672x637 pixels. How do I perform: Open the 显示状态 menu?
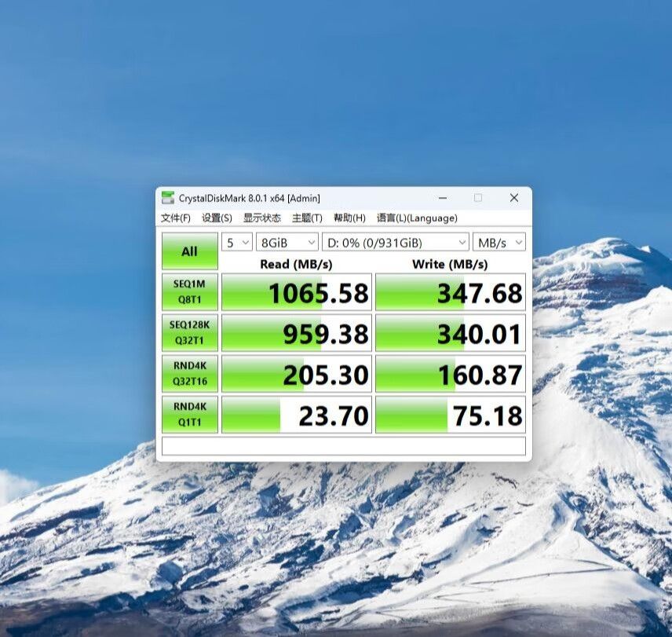pyautogui.click(x=262, y=218)
